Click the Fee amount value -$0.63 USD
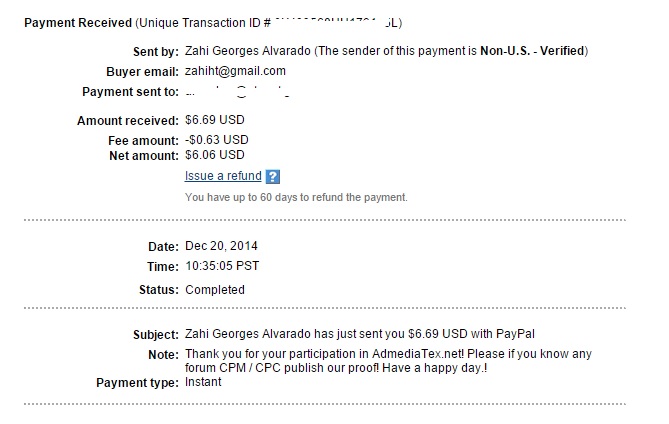 pyautogui.click(x=217, y=140)
